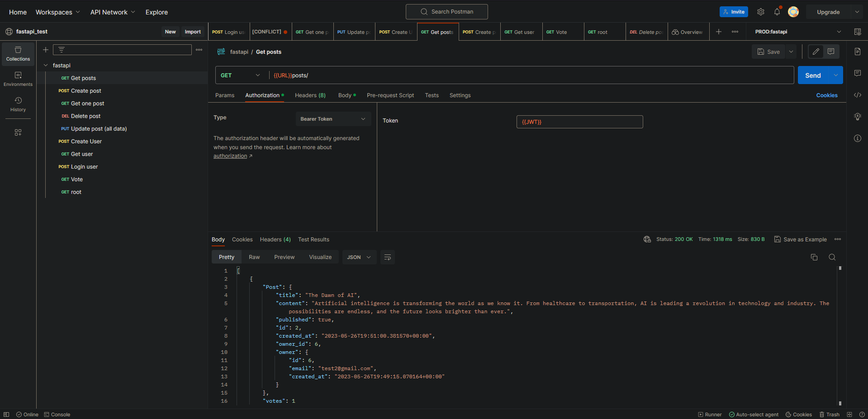The height and width of the screenshot is (419, 868).
Task: Click the Cookies link beside request tabs
Action: click(x=827, y=95)
